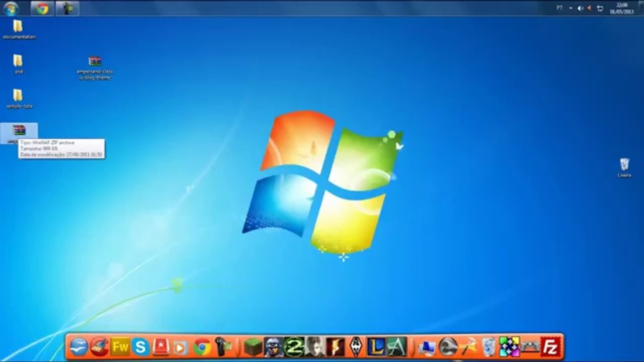Select the camera recorder taskbar button

(67, 8)
